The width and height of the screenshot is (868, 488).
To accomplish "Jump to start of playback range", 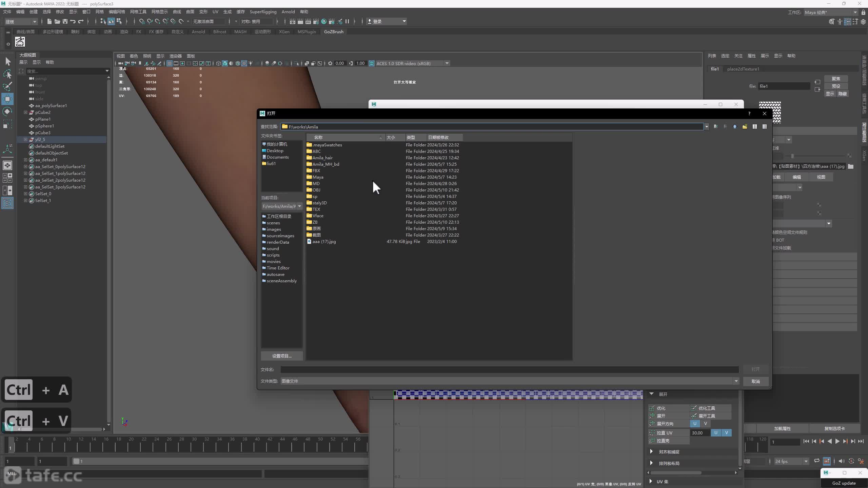I will (x=806, y=442).
